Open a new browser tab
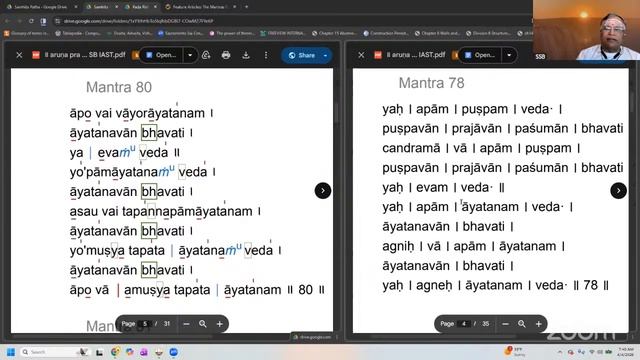Screen dimensions: 640x360 click(247, 7)
